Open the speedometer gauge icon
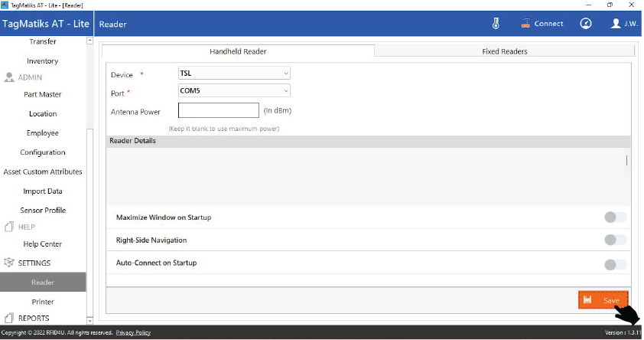 pos(586,24)
